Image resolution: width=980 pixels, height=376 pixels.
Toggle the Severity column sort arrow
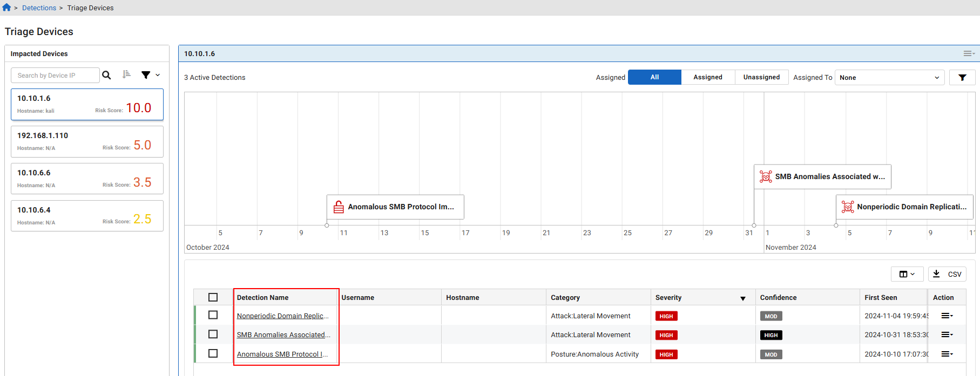[x=743, y=298]
